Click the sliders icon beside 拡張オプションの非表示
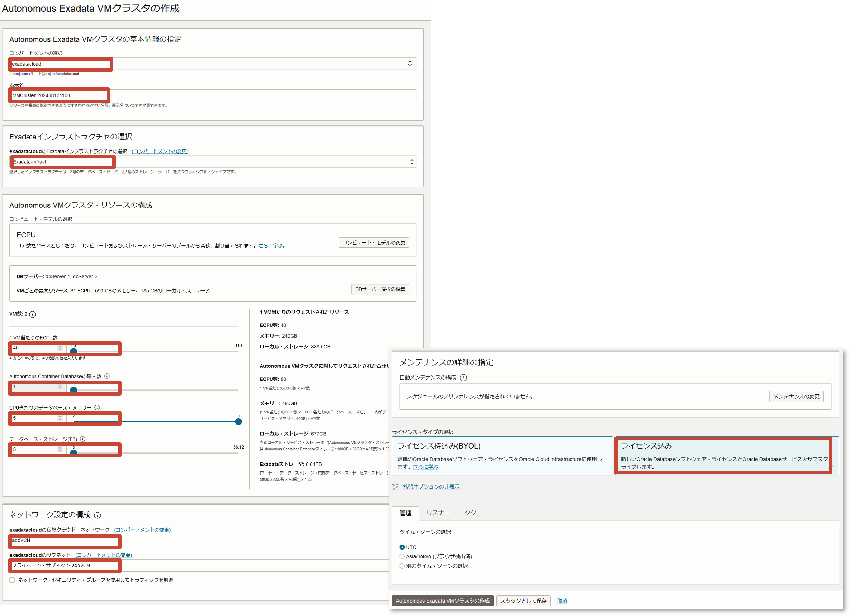Screen dimensions: 850x616 [x=395, y=487]
